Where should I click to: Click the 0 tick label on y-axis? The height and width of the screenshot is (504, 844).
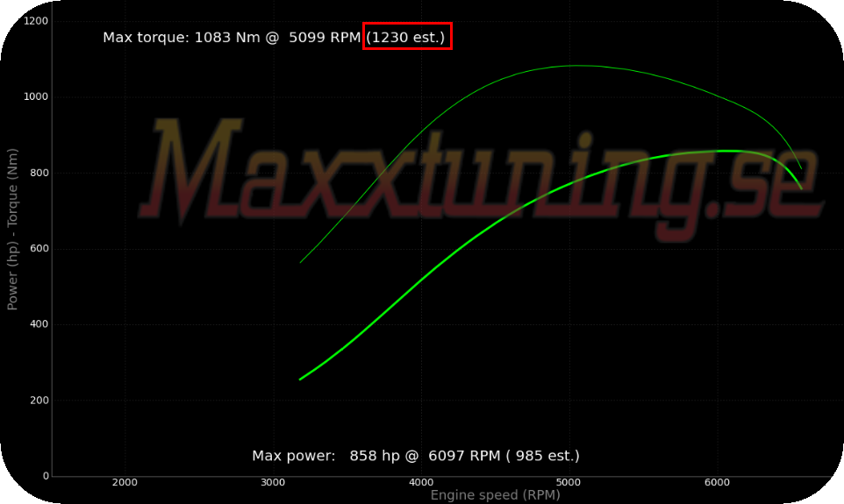pos(46,476)
